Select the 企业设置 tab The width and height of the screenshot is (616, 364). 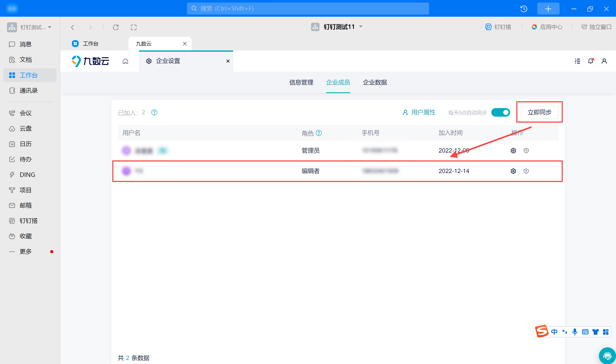point(186,61)
